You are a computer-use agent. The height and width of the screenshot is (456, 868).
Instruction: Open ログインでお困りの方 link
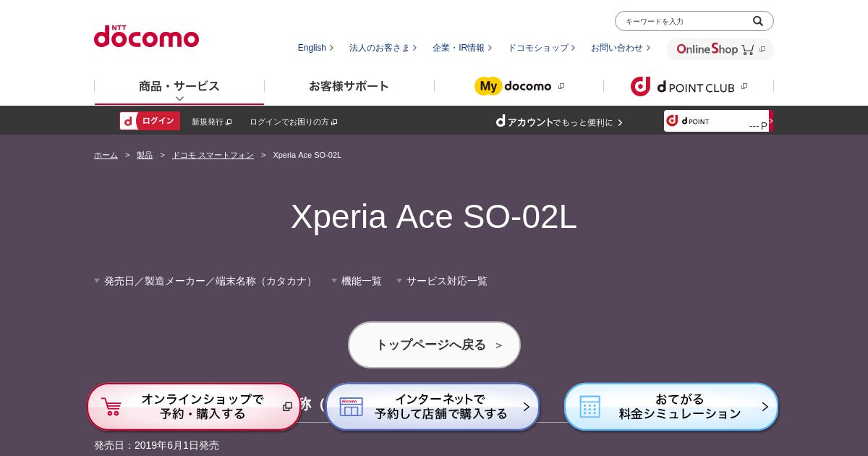click(x=293, y=122)
